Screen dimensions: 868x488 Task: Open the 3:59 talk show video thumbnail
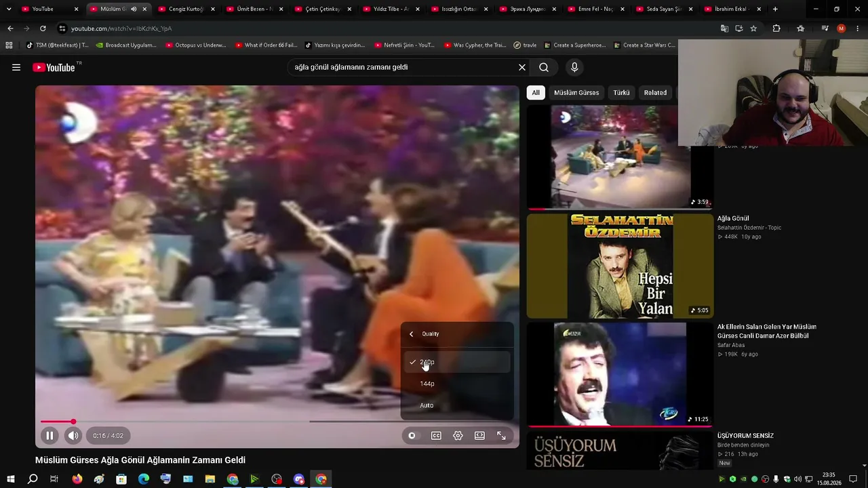(x=620, y=157)
